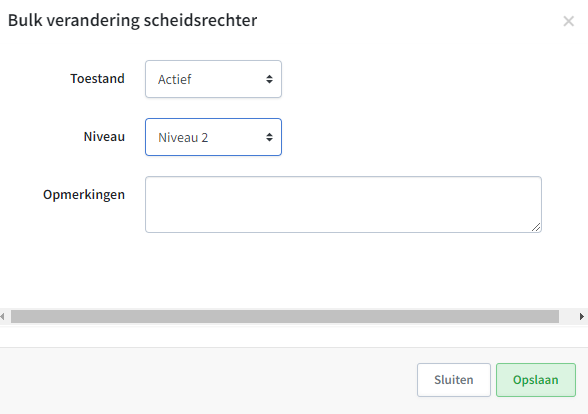The image size is (588, 414).
Task: Open the Niveau dropdown
Action: click(213, 137)
